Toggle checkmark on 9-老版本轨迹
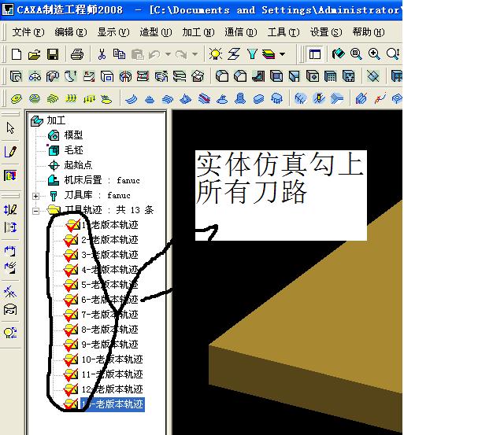The height and width of the screenshot is (435, 504). (71, 345)
